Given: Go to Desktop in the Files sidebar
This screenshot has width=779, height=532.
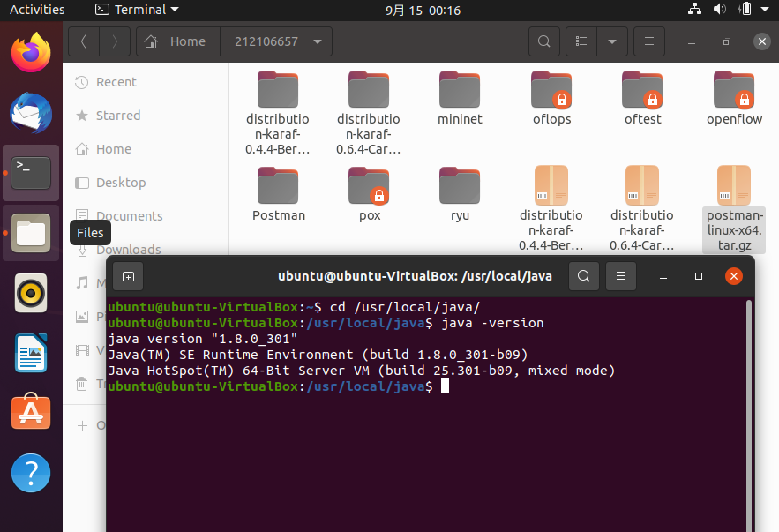Looking at the screenshot, I should (121, 183).
